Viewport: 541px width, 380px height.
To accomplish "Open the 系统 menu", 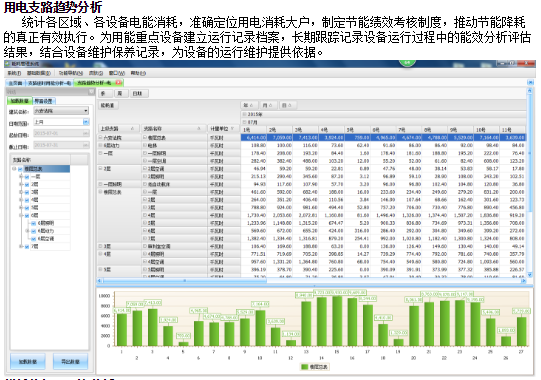I will click(14, 73).
